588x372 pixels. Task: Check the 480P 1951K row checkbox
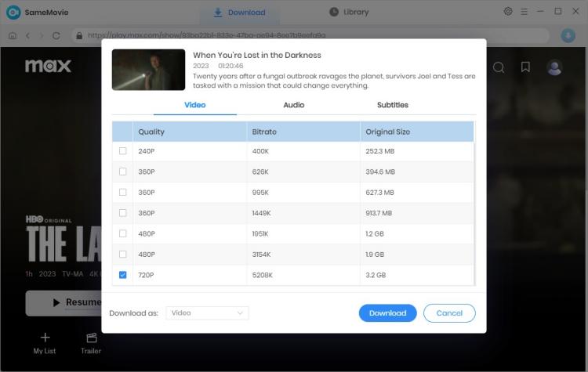coord(122,233)
